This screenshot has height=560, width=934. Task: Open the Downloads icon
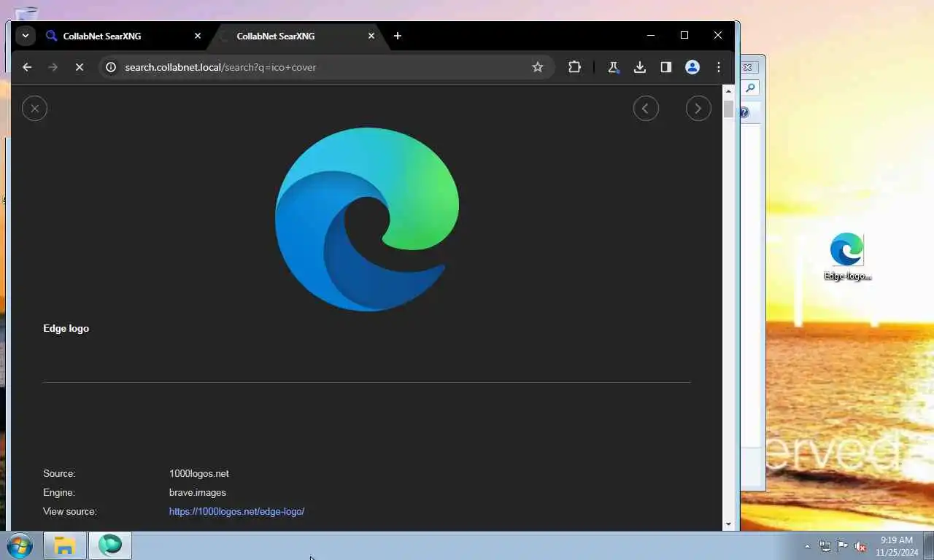640,67
